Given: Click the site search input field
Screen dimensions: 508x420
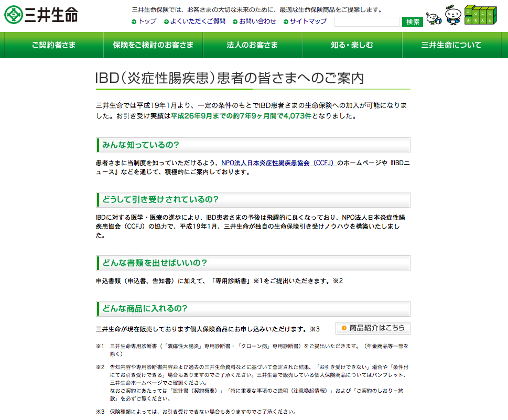Looking at the screenshot, I should coord(367,21).
